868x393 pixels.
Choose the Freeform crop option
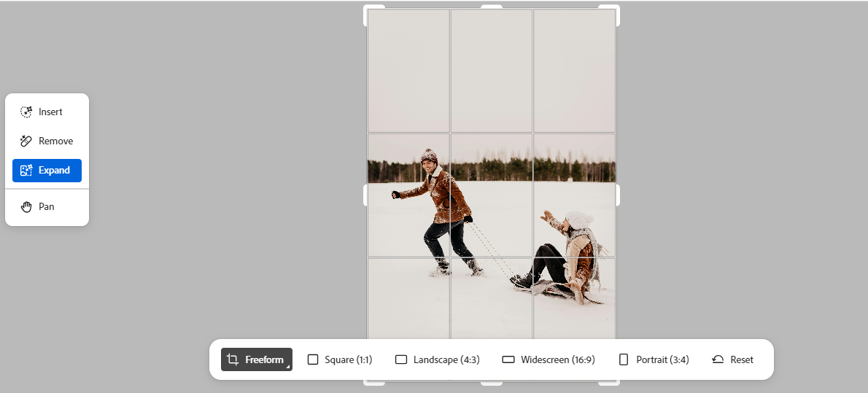tap(256, 359)
